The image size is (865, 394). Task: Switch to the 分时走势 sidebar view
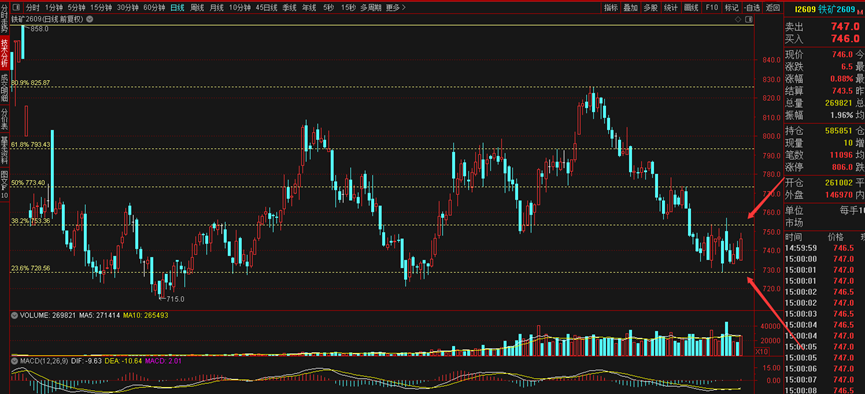click(x=4, y=18)
